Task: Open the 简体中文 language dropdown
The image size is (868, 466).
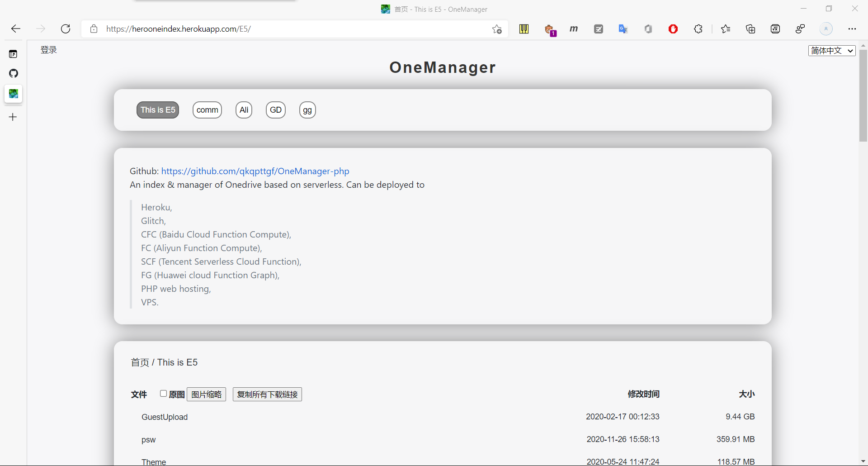Action: point(832,50)
